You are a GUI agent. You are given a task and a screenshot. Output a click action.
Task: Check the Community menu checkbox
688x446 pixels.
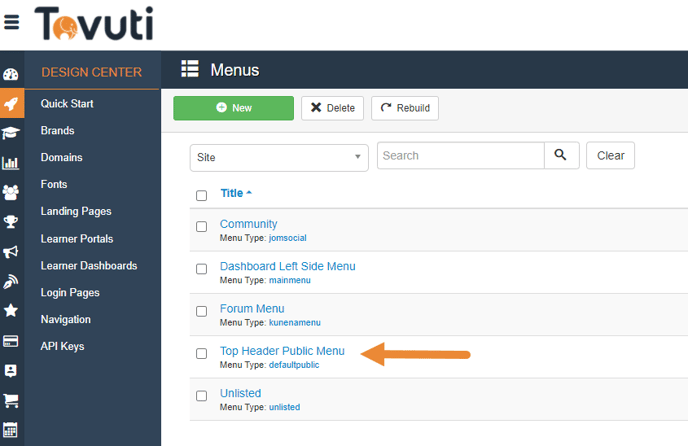201,227
